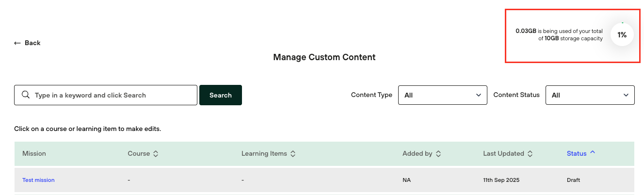Screen dimensions: 644x195
Task: Click the Draft status in Test mission row
Action: 573,180
